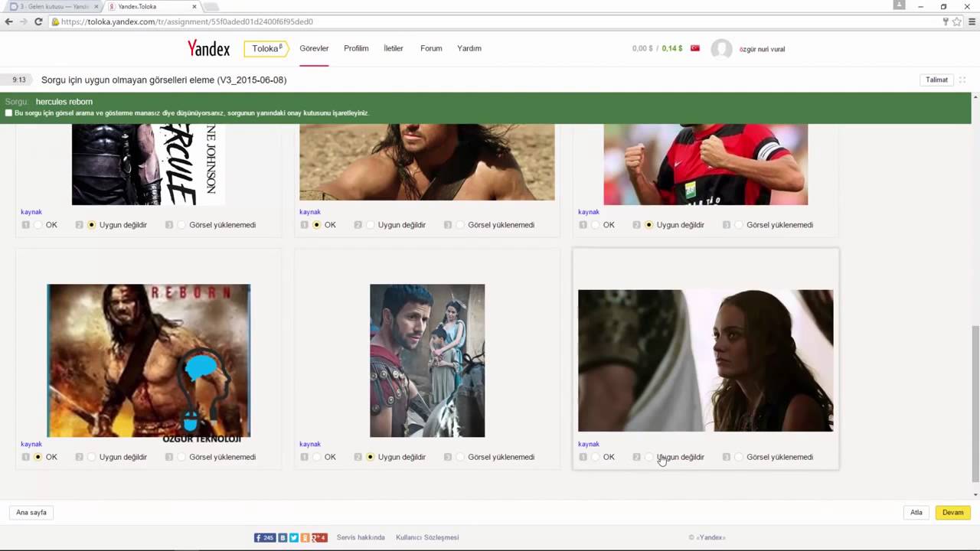This screenshot has width=980, height=551.
Task: Toggle fullscreen icon beside Talimat
Action: 962,80
